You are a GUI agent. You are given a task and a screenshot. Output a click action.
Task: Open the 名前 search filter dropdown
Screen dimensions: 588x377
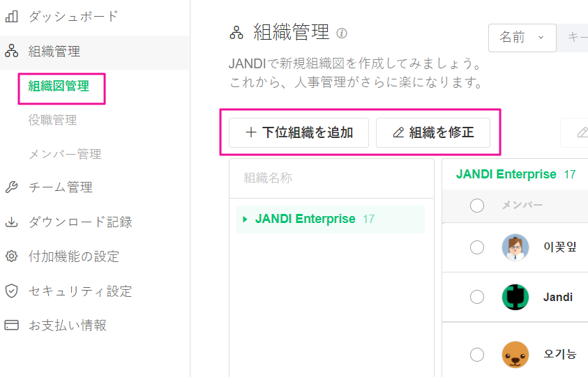tap(522, 38)
